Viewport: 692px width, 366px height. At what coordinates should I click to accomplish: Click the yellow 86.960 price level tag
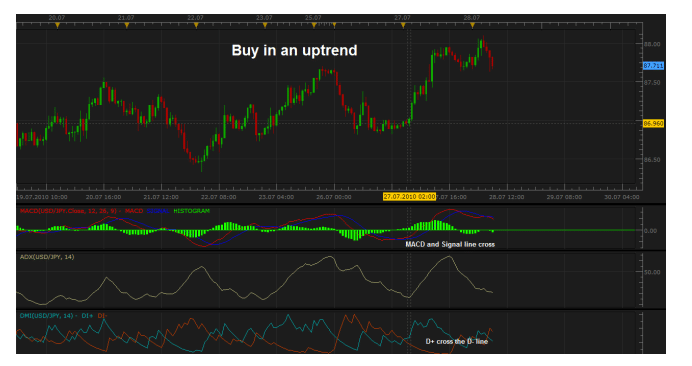(x=653, y=124)
